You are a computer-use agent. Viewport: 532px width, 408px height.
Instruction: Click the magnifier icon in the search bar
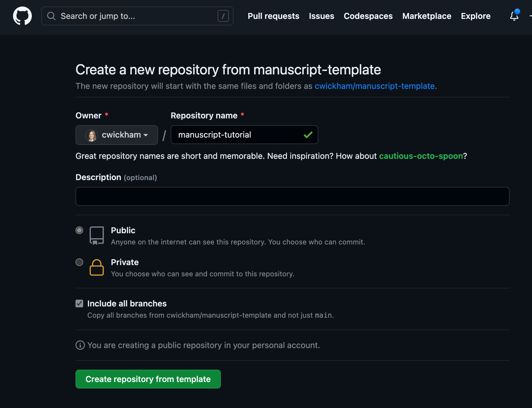[51, 16]
